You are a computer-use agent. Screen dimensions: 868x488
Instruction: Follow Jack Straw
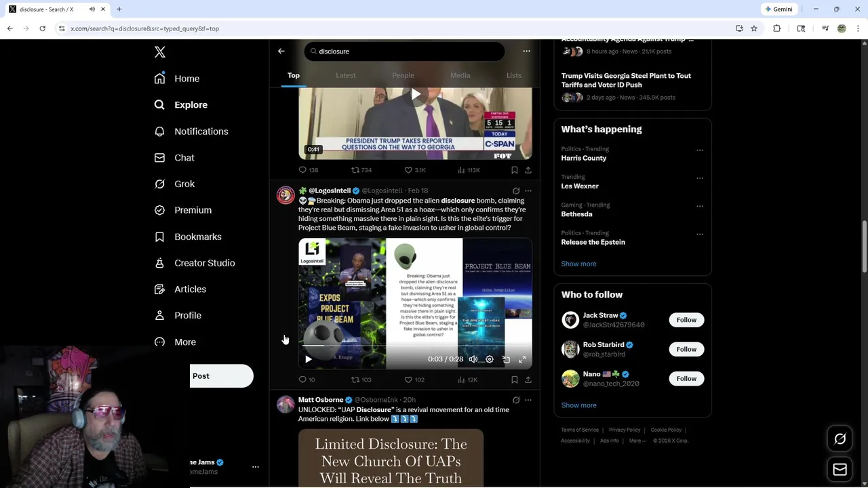pos(686,320)
